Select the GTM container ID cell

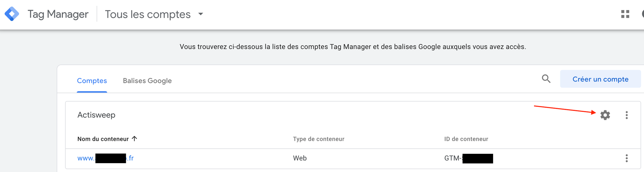click(468, 158)
